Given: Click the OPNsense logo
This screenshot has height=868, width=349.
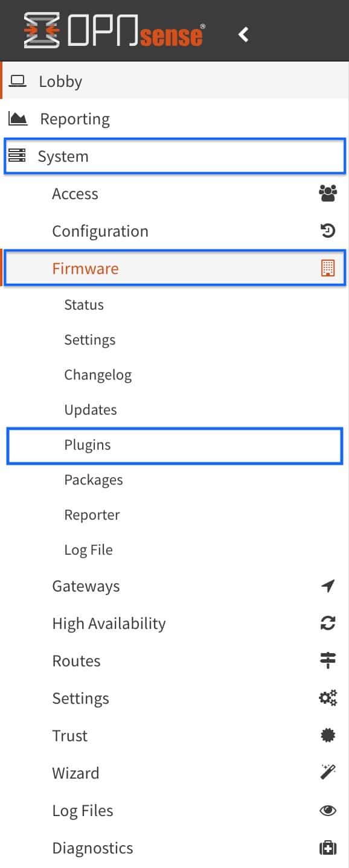Looking at the screenshot, I should [x=114, y=31].
